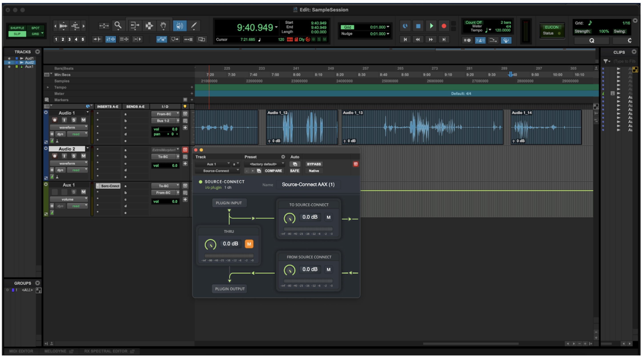
Task: Select the Pencil tool
Action: pyautogui.click(x=194, y=26)
